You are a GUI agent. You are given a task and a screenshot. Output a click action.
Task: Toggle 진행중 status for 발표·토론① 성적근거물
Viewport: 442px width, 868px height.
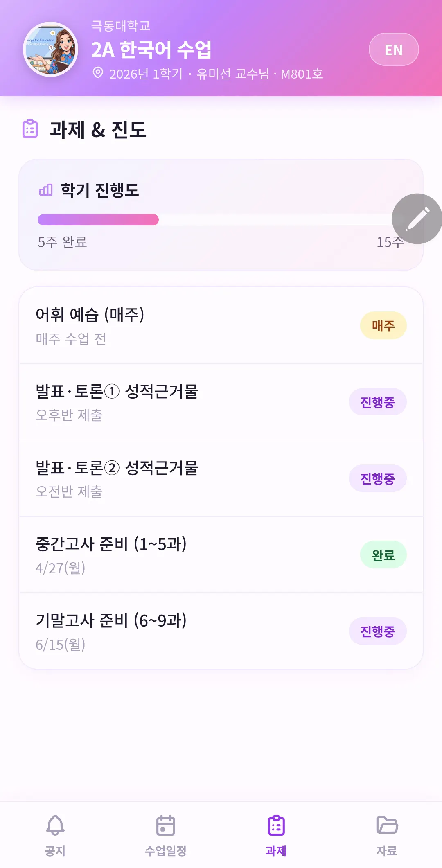tap(378, 402)
